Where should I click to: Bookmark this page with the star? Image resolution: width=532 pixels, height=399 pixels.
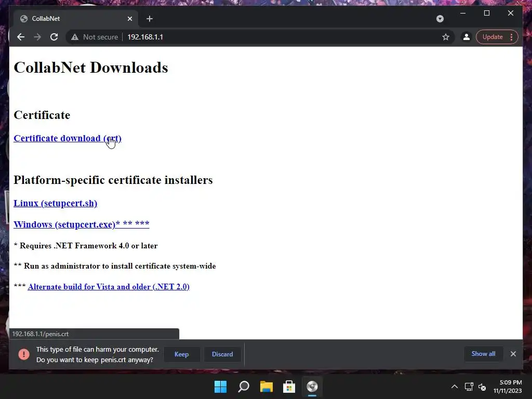pos(446,37)
